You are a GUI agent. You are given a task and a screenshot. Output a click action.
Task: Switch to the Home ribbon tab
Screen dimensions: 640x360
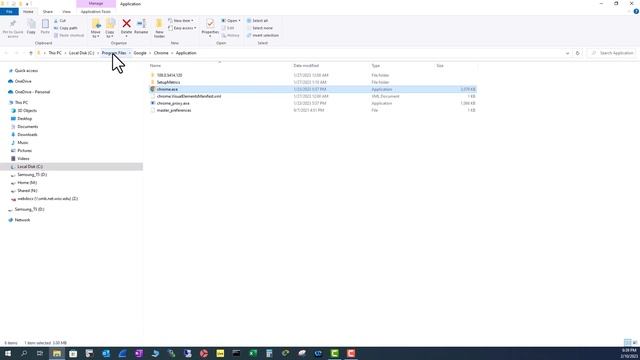pos(28,12)
